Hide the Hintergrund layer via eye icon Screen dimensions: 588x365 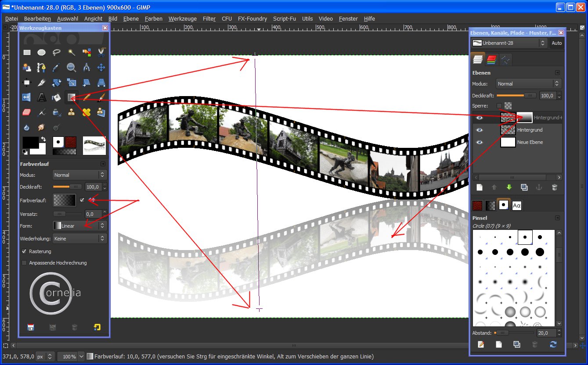(480, 130)
